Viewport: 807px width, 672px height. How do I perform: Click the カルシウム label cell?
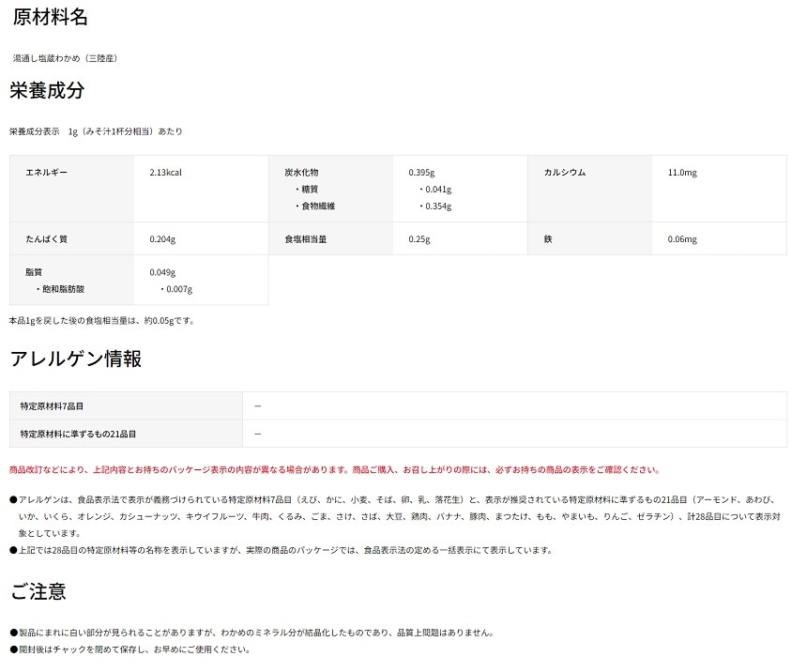point(565,173)
